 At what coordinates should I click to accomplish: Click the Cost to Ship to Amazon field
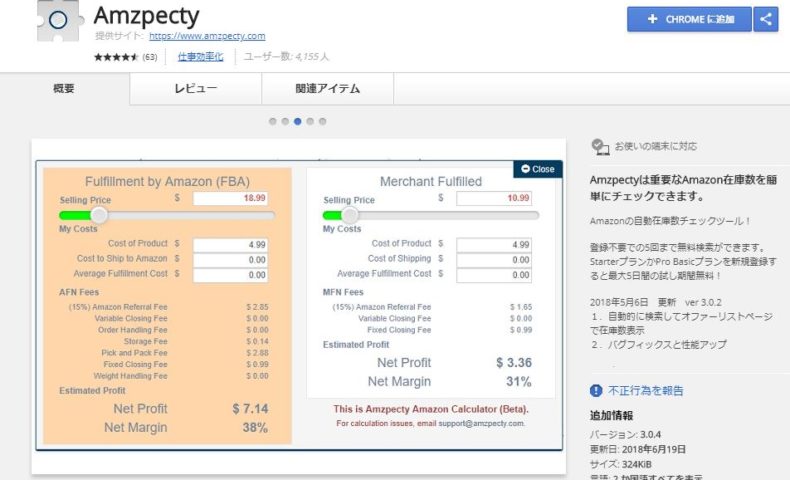tap(230, 260)
